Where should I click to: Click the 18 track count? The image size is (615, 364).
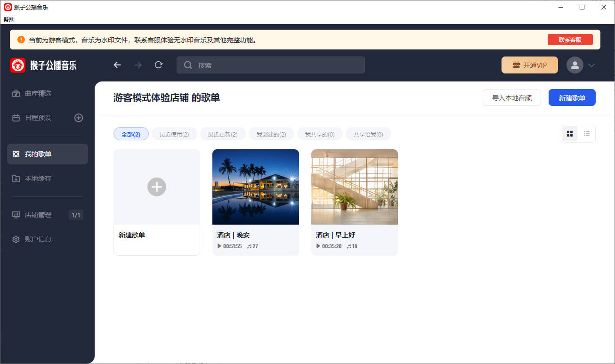(355, 246)
